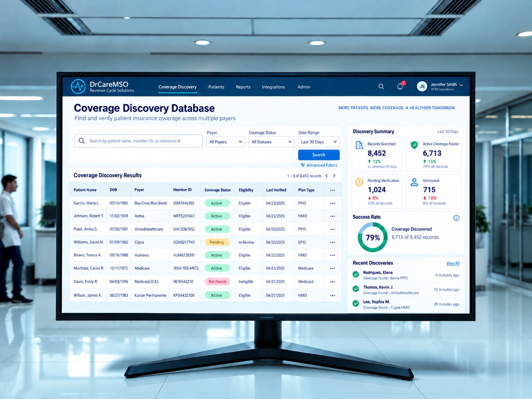532x399 pixels.
Task: Open recent discovery Rodriguez, Elena
Action: pyautogui.click(x=406, y=275)
